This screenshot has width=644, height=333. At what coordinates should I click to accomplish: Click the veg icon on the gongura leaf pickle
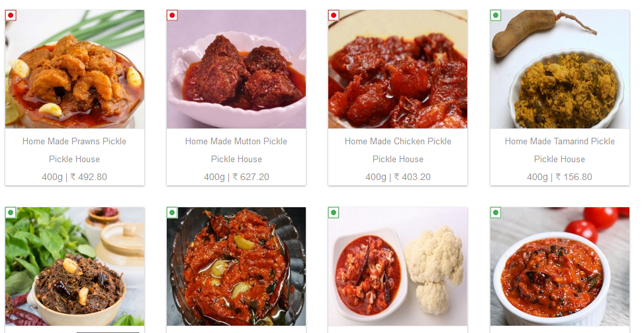[11, 213]
